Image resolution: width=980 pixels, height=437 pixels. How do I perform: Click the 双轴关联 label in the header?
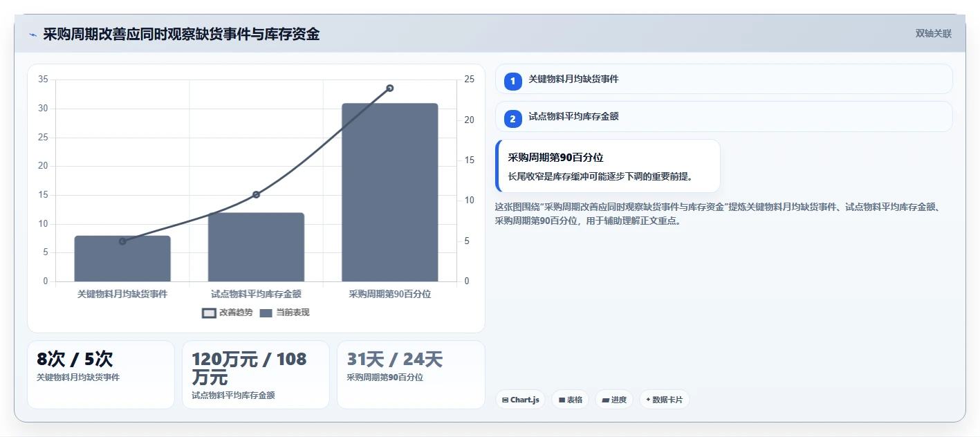click(934, 34)
